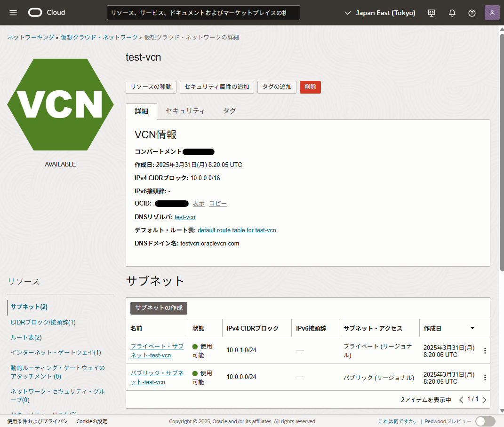Go to ネットワーキング breadcrumb

[31, 37]
